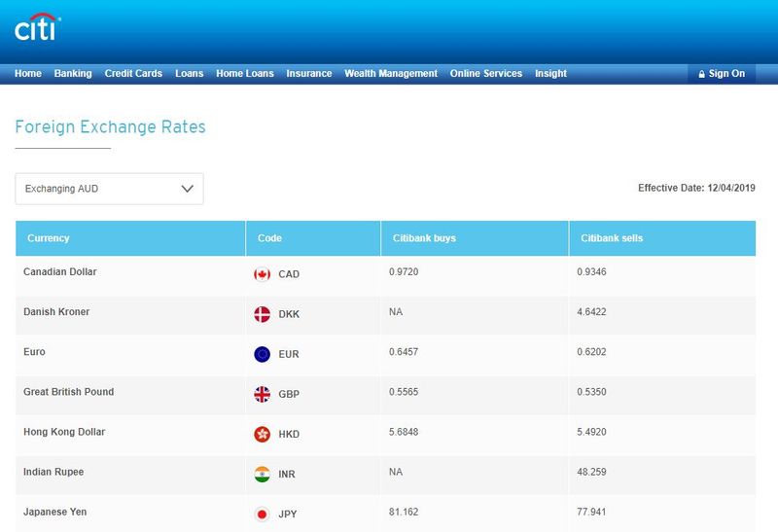Click the Danish flag icon

(262, 314)
